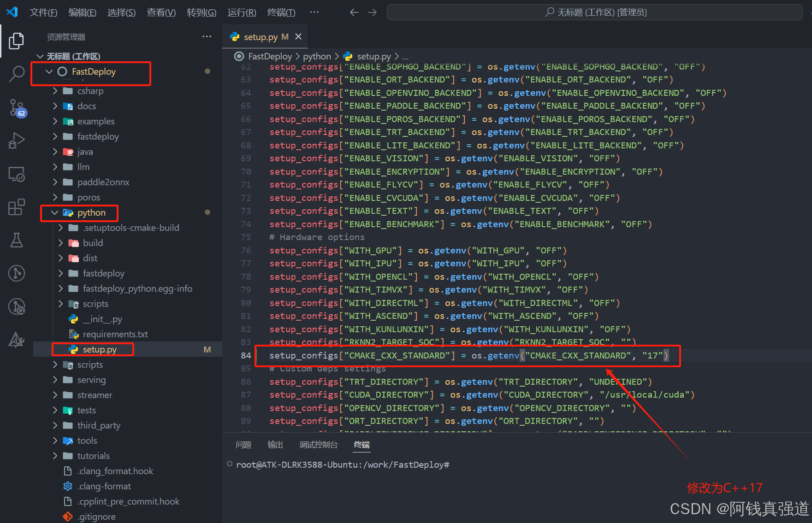This screenshot has width=812, height=523.
Task: Click python in the breadcrumb path
Action: tap(317, 56)
